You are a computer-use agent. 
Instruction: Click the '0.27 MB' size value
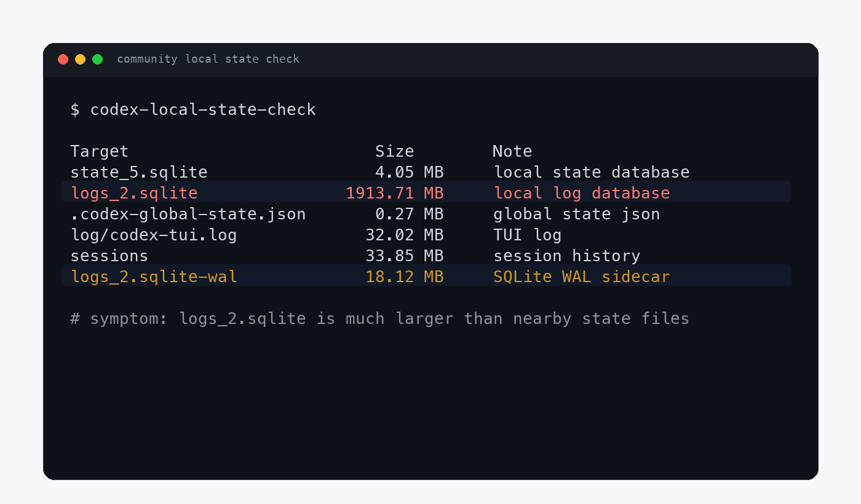click(x=410, y=214)
